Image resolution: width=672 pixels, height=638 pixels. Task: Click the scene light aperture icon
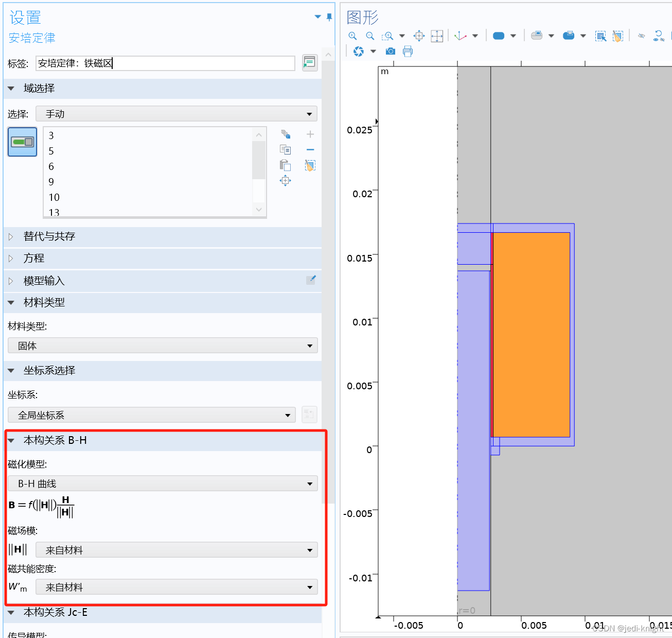click(359, 51)
